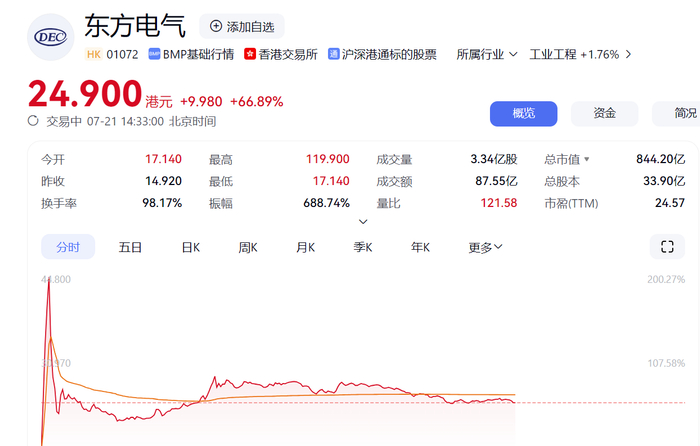700x446 pixels.
Task: Click the 24.900 current price
Action: [85, 94]
